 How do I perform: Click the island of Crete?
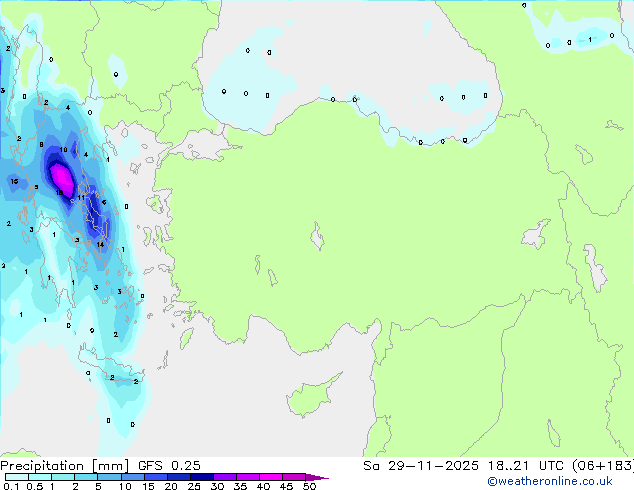pyautogui.click(x=111, y=367)
